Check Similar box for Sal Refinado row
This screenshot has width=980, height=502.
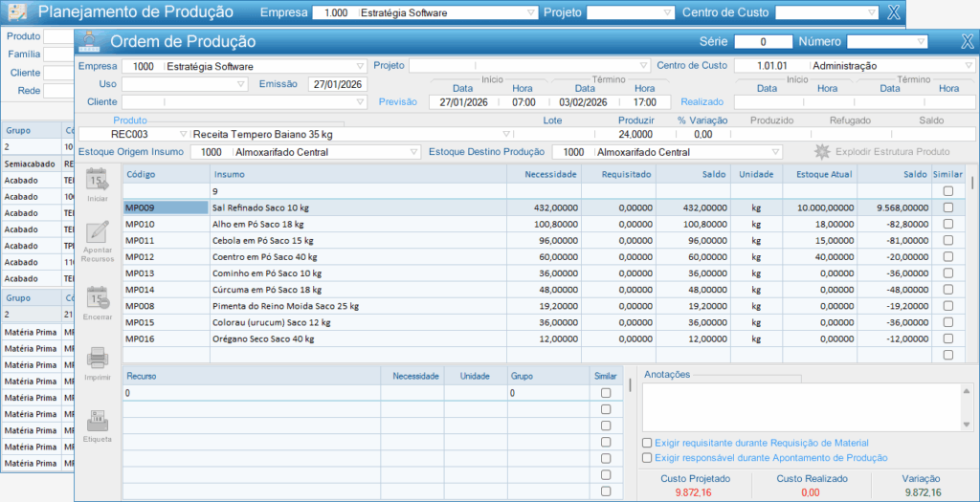coord(947,207)
